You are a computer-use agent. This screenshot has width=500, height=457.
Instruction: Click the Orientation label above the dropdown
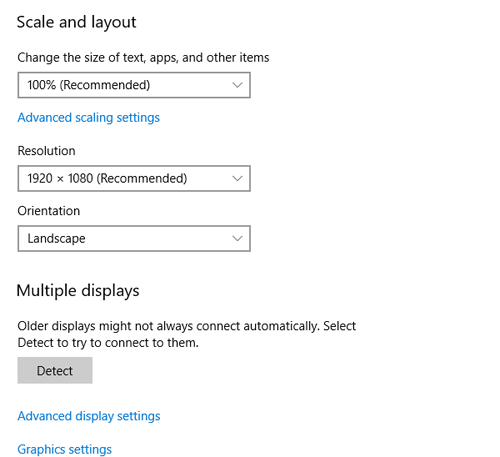pyautogui.click(x=49, y=211)
